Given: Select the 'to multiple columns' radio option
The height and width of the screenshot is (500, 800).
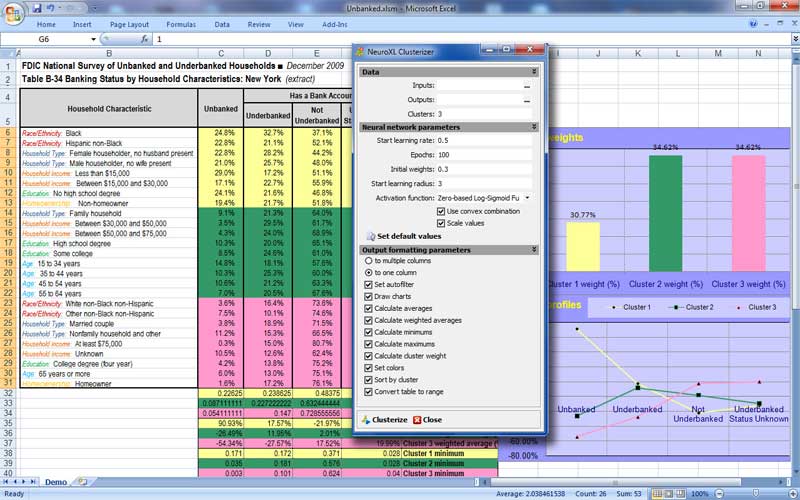Looking at the screenshot, I should point(368,261).
